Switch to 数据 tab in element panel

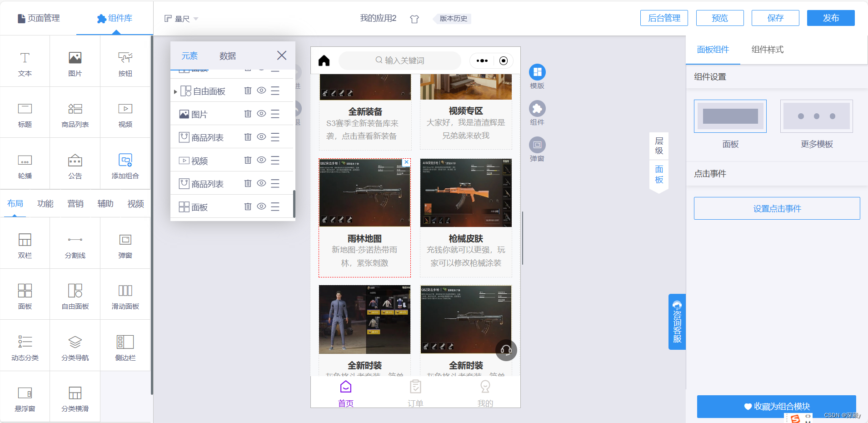pos(228,56)
